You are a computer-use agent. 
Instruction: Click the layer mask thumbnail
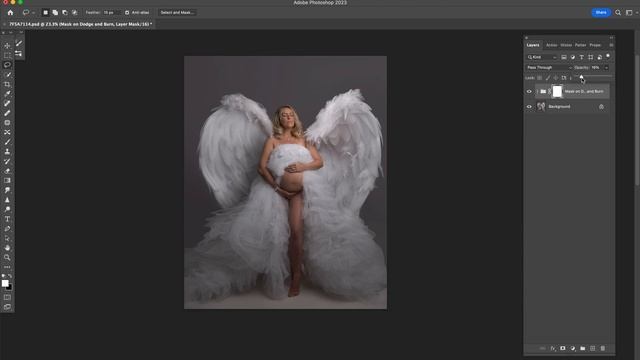(557, 91)
